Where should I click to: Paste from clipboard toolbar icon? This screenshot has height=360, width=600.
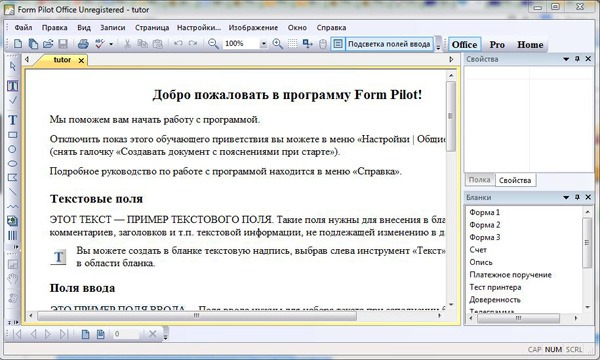pyautogui.click(x=158, y=44)
